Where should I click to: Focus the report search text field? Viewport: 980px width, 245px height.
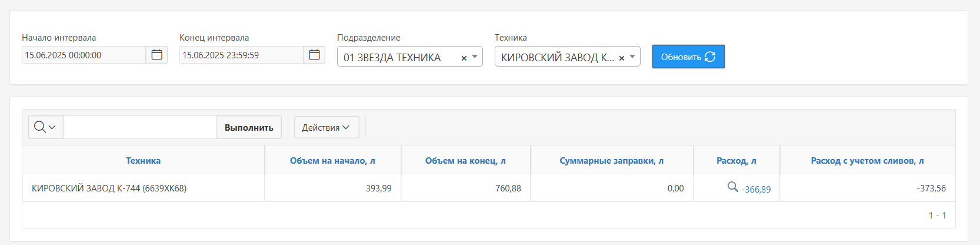pyautogui.click(x=140, y=127)
